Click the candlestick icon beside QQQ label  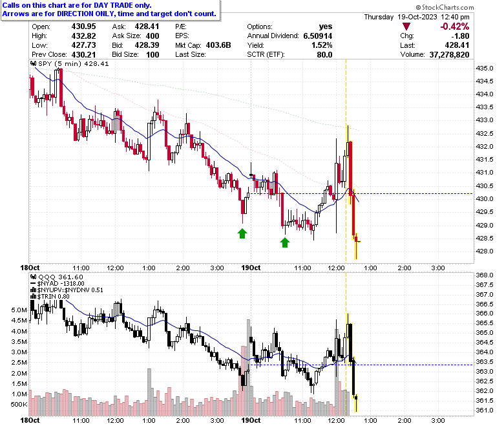coord(34,277)
